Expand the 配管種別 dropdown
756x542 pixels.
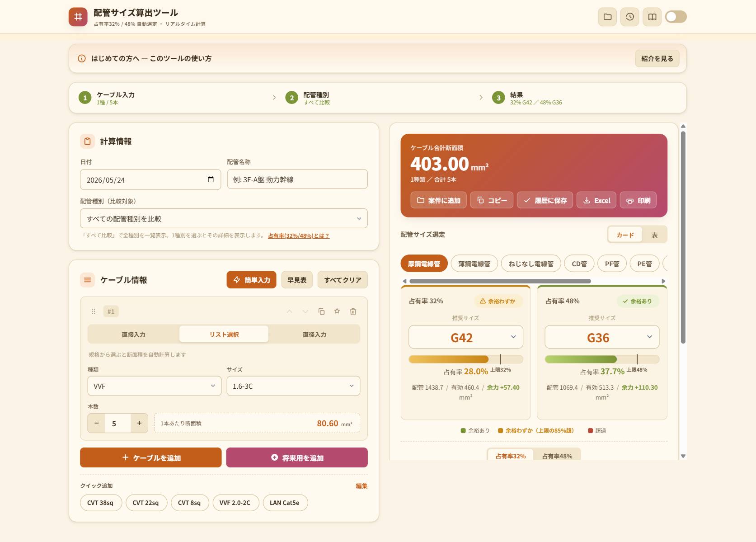[x=224, y=219]
